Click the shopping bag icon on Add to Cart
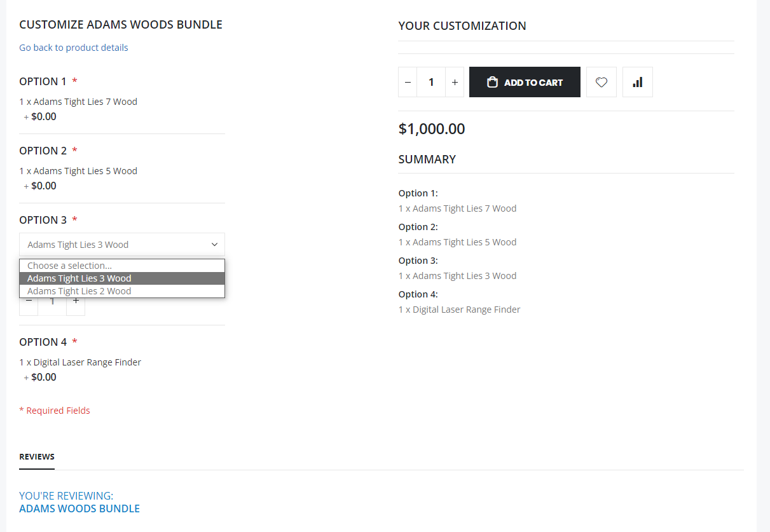The image size is (770, 532). [x=492, y=82]
